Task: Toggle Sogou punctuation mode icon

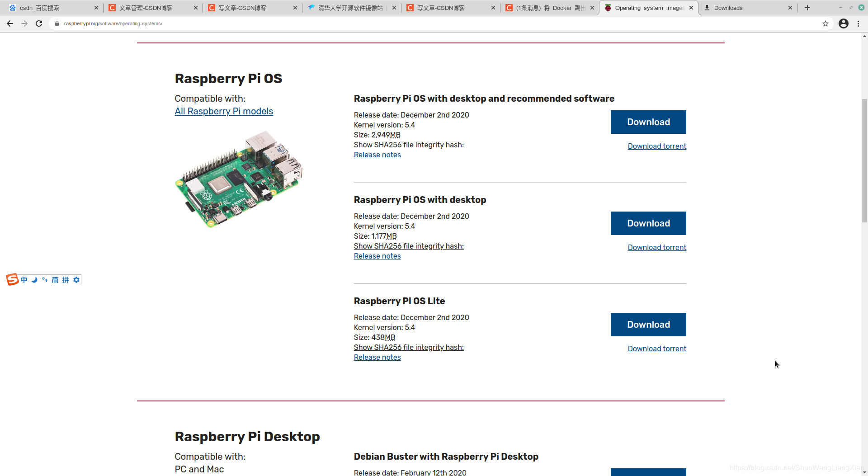Action: pyautogui.click(x=45, y=280)
